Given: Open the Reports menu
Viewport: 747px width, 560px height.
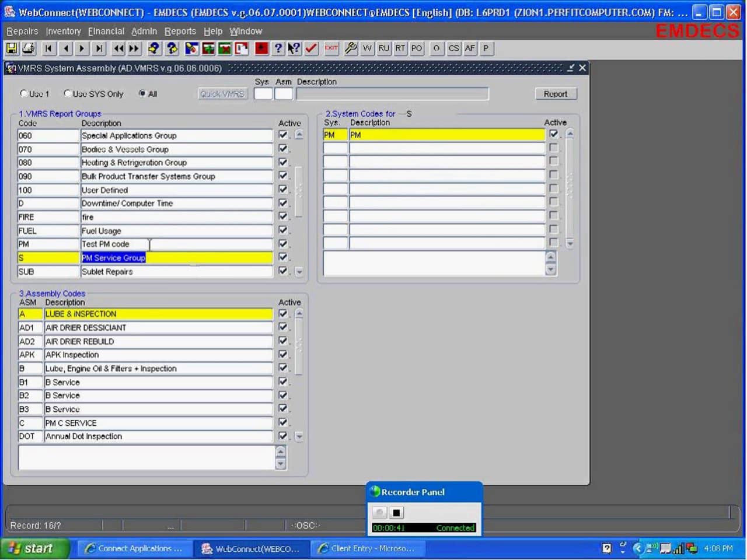Looking at the screenshot, I should 180,31.
